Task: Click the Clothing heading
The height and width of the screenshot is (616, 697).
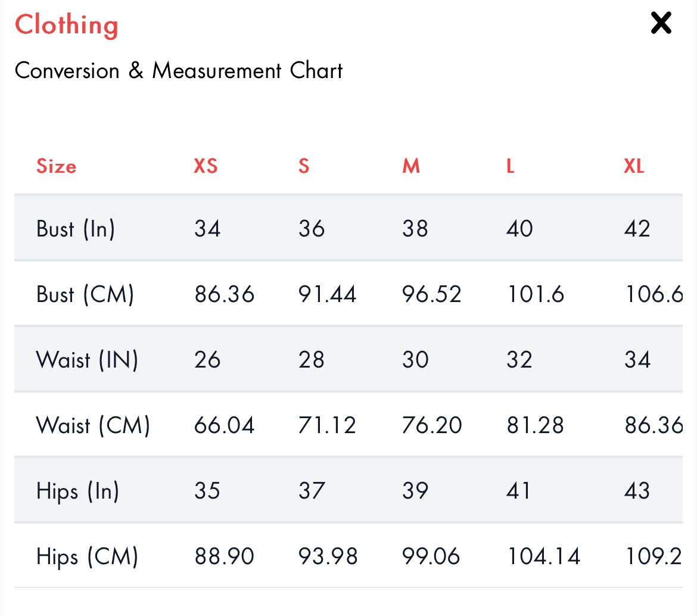Action: tap(67, 25)
